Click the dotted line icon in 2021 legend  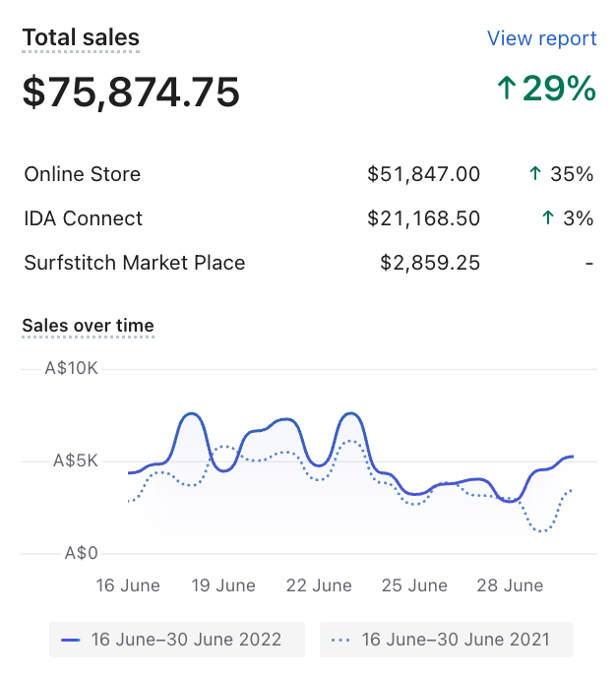pyautogui.click(x=340, y=640)
